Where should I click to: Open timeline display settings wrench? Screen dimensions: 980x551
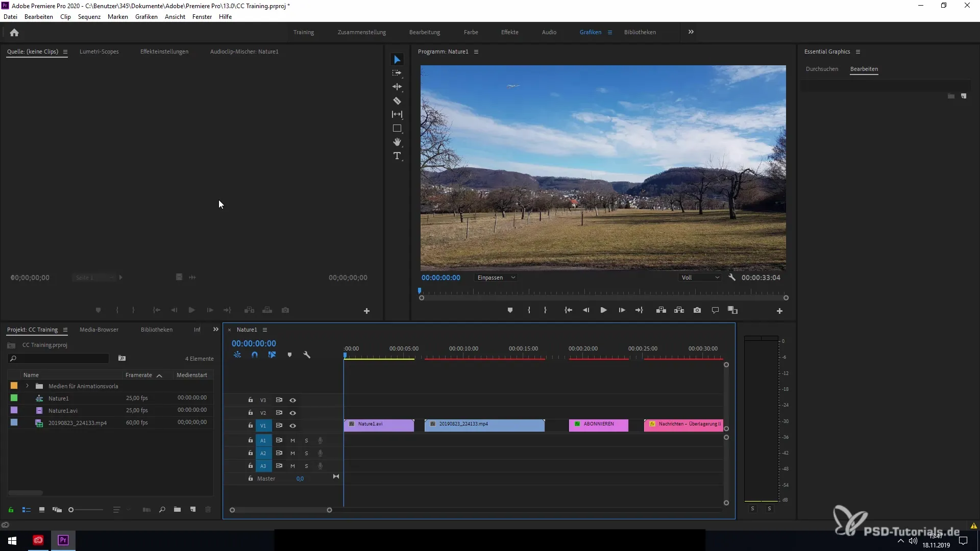307,355
